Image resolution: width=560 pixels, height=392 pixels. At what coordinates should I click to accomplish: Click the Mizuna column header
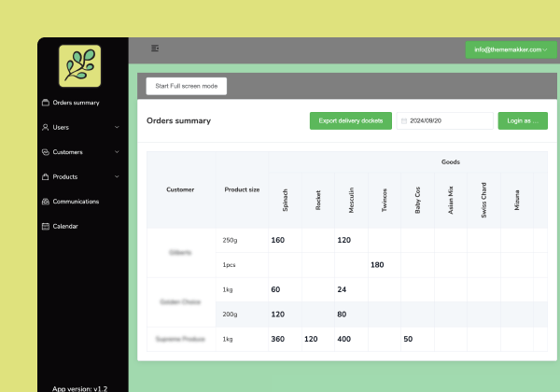tap(516, 201)
